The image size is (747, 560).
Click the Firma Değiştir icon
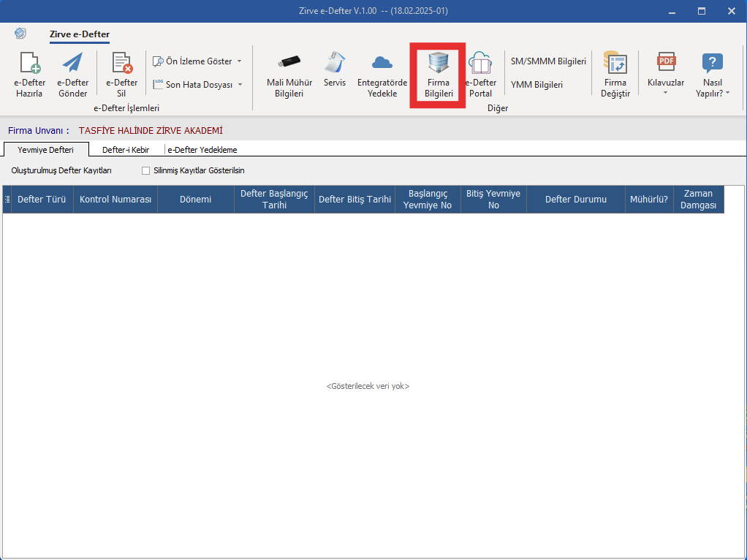pos(615,63)
